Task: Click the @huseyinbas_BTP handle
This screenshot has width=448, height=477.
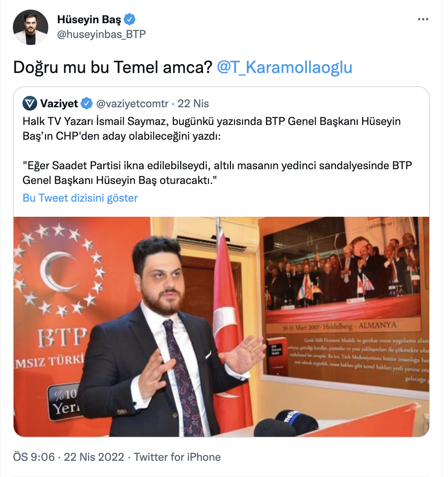Action: (101, 34)
